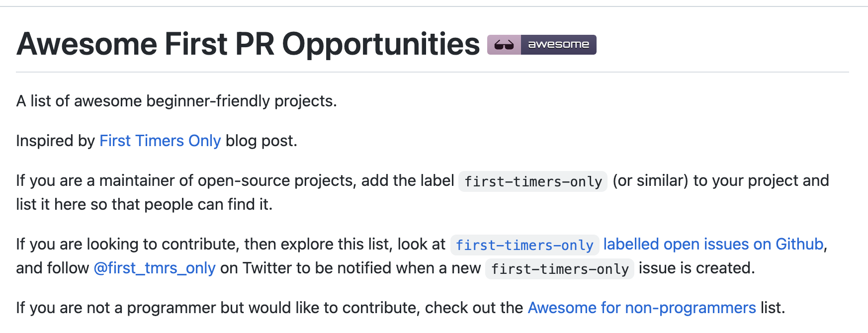
Task: Click the 'blog post.' text
Action: [x=261, y=141]
